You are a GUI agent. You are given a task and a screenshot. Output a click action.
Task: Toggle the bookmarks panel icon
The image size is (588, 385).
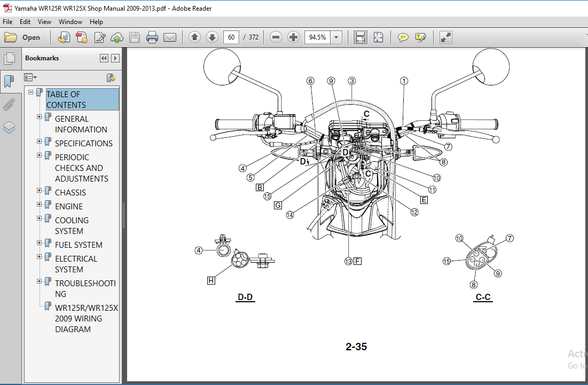pos(9,81)
